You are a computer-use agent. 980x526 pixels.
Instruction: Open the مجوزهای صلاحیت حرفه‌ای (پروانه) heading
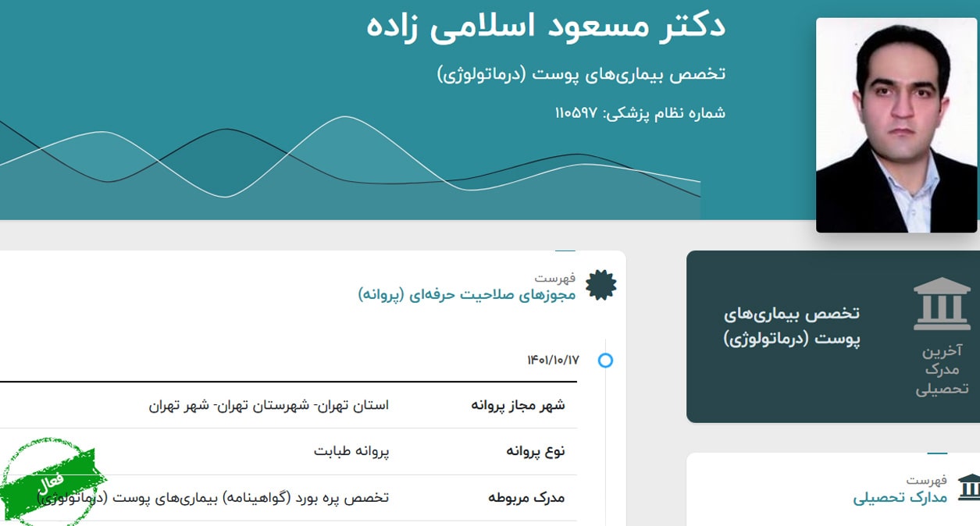pos(466,294)
